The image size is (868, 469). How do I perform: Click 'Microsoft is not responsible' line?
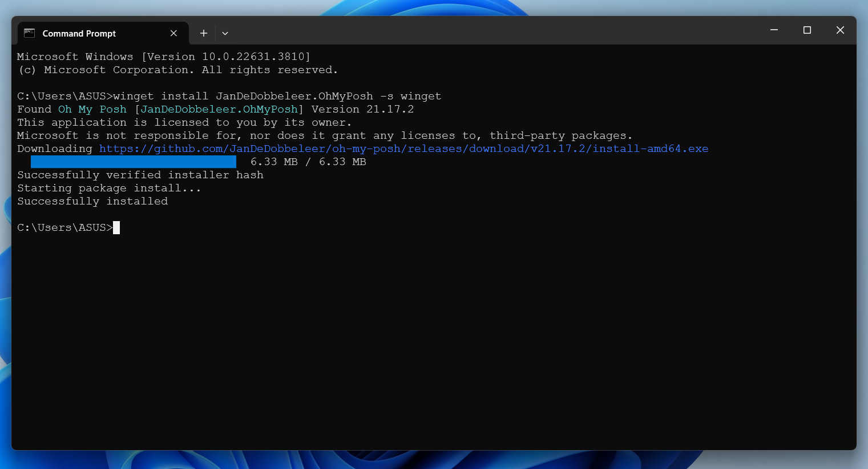pyautogui.click(x=325, y=135)
